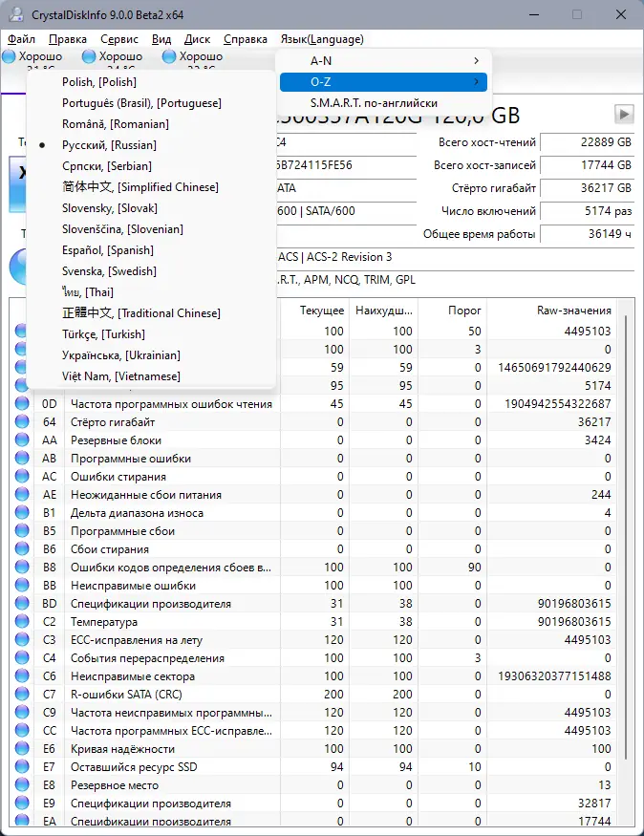Select Español Spanish language
Screen dimensions: 644x836
tap(151, 250)
